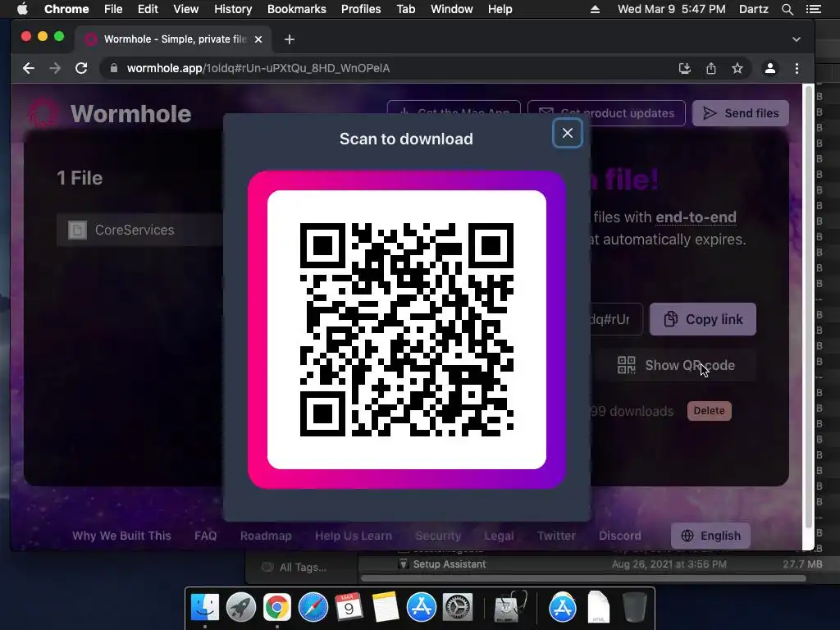Open System Preferences from the Dock
The width and height of the screenshot is (840, 630).
458,607
